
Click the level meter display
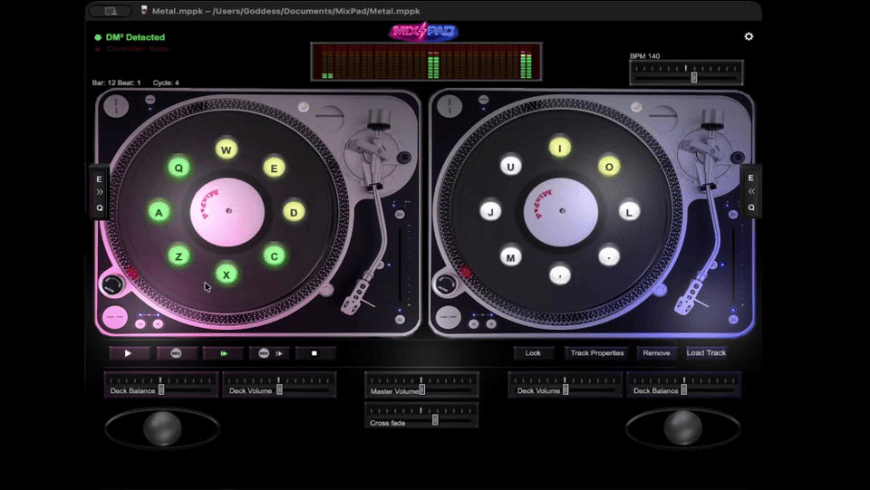coord(426,62)
